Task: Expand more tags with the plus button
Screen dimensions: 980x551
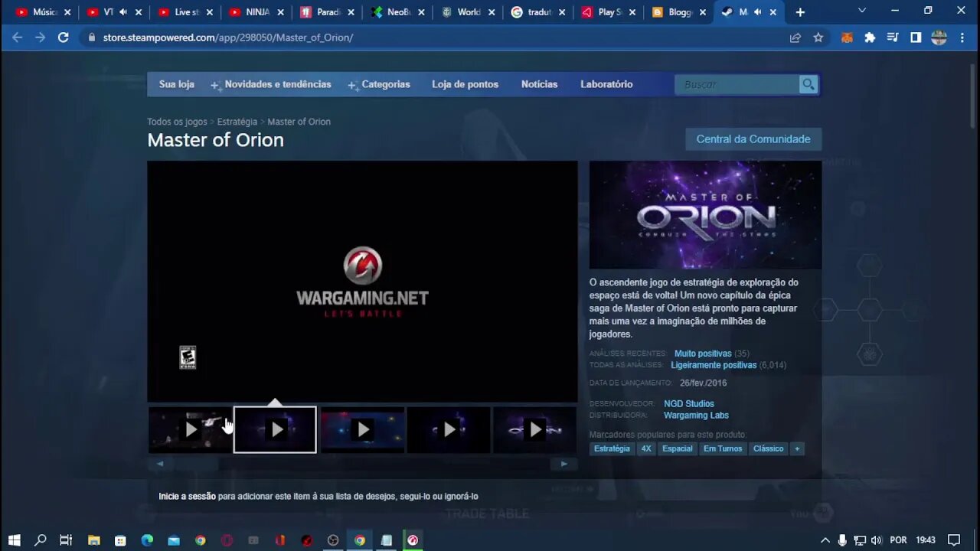Action: [797, 449]
